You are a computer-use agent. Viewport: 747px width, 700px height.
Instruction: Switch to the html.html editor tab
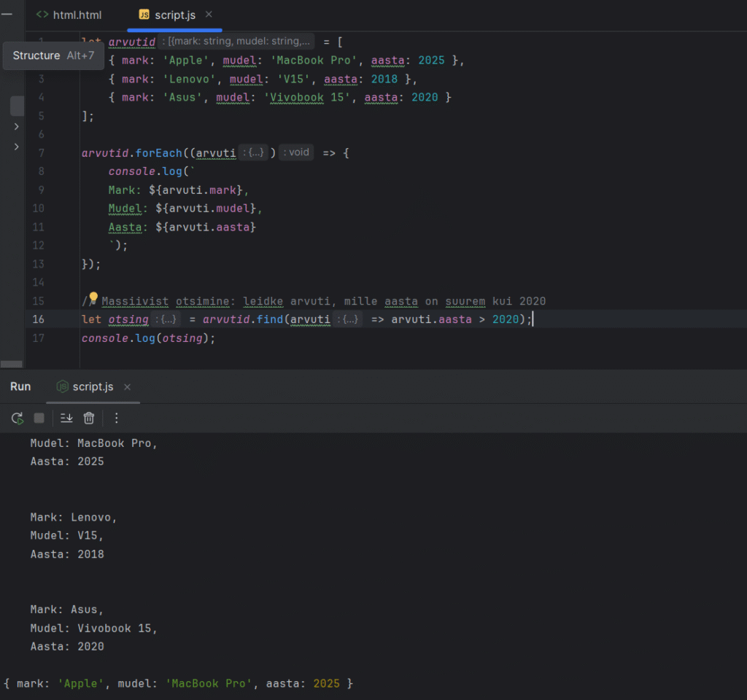[69, 15]
